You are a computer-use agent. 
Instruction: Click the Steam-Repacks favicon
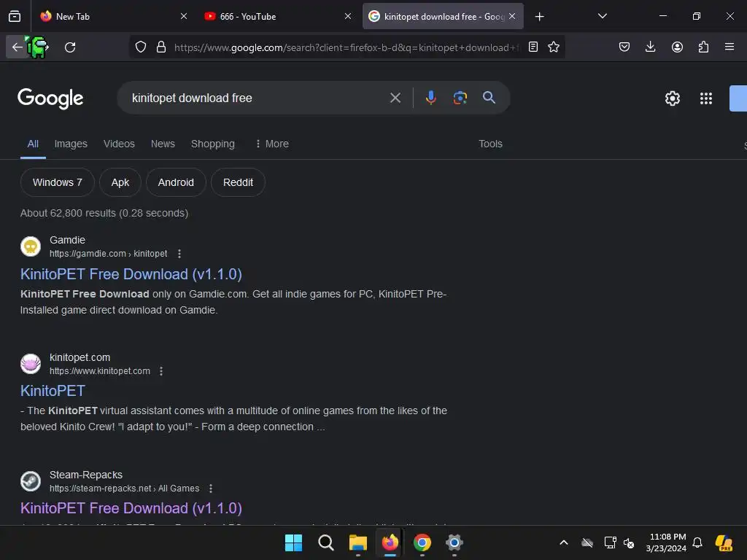click(x=31, y=481)
